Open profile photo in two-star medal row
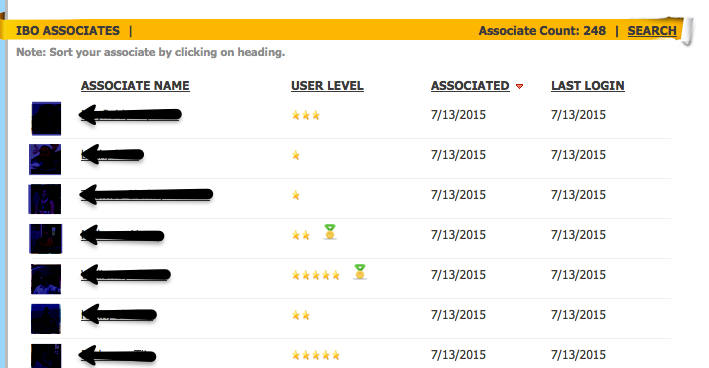Image resolution: width=709 pixels, height=368 pixels. click(x=46, y=239)
